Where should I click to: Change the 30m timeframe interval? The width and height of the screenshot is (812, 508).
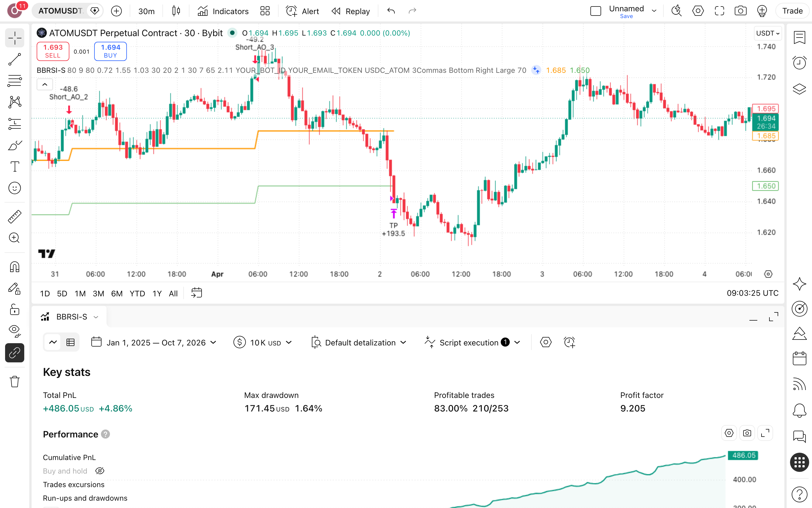(146, 11)
